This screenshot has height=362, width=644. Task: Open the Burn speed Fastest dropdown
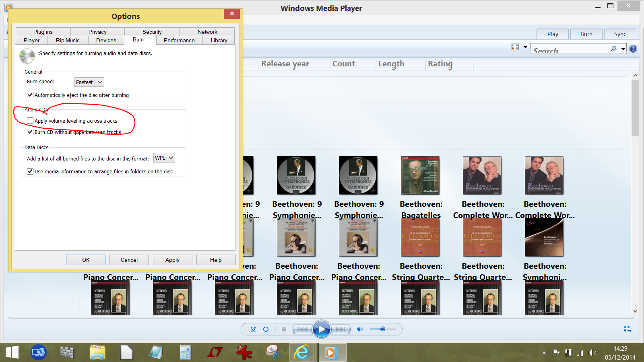89,82
